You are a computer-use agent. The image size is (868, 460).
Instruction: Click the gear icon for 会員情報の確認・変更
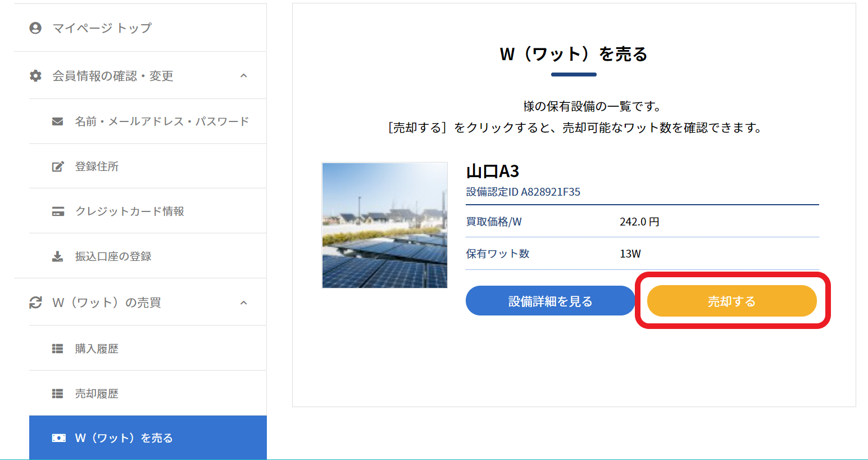pos(35,76)
